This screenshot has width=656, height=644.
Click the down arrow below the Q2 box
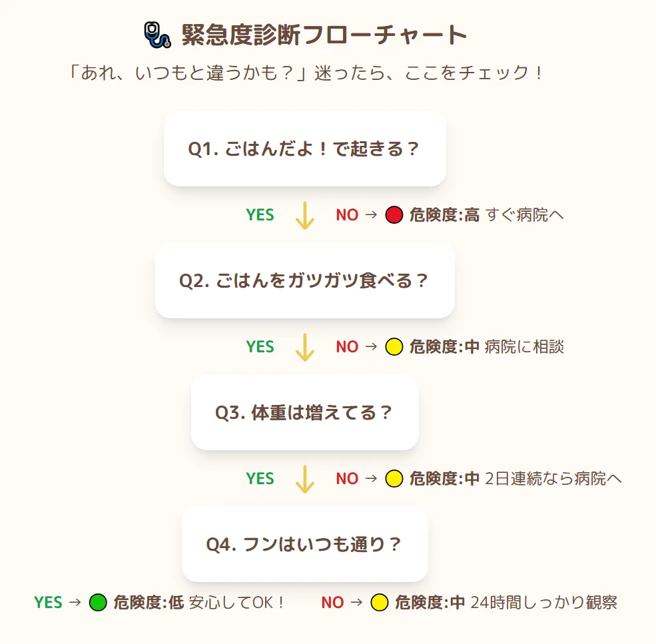click(304, 347)
